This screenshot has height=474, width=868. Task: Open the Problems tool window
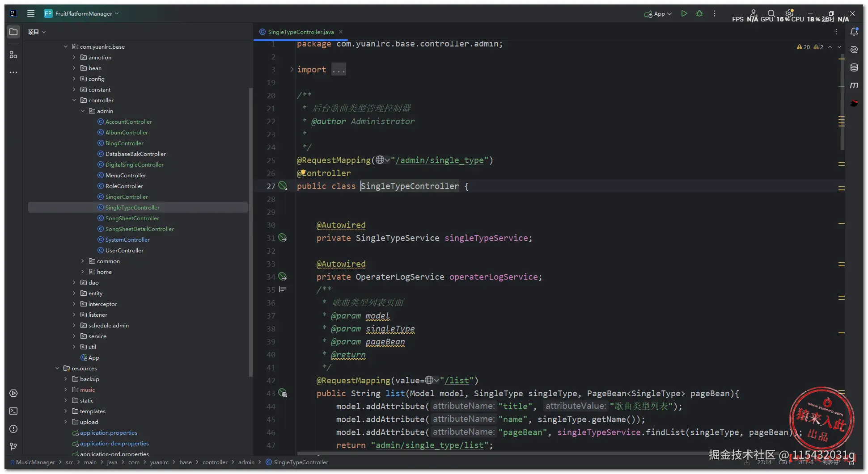tap(13, 429)
